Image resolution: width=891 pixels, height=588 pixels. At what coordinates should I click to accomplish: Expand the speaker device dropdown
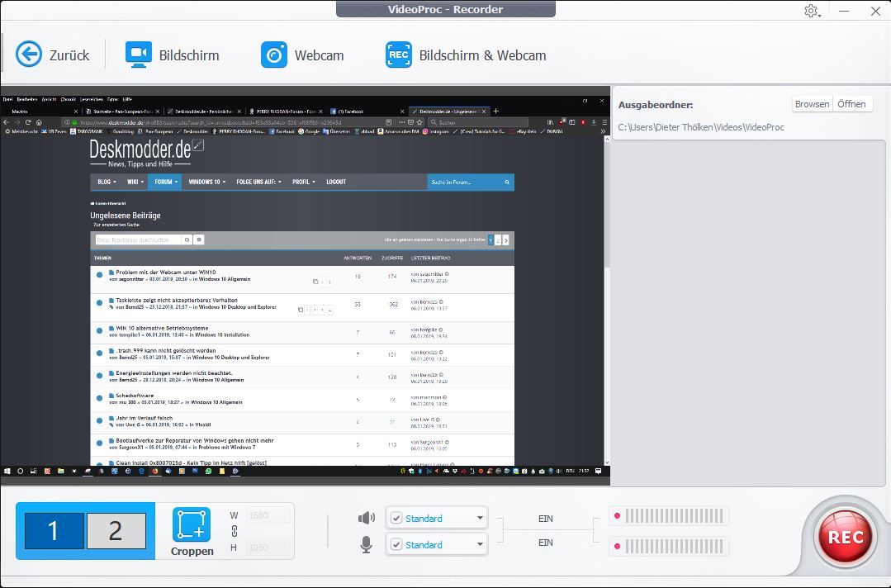pos(480,518)
